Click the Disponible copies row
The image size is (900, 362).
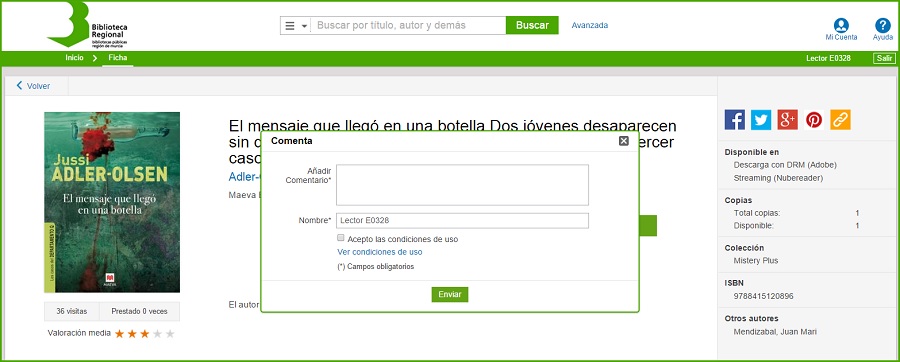pos(796,225)
